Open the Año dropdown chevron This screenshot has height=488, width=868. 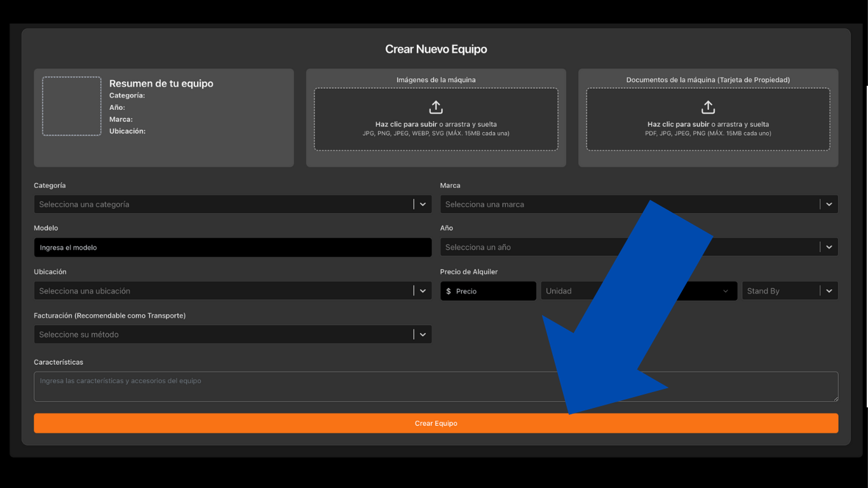[829, 247]
